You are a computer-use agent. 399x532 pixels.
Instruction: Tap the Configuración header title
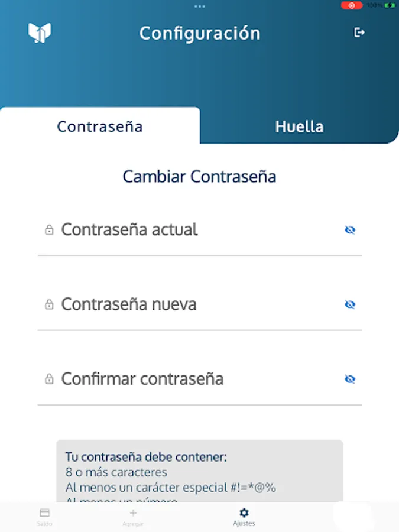click(x=200, y=34)
